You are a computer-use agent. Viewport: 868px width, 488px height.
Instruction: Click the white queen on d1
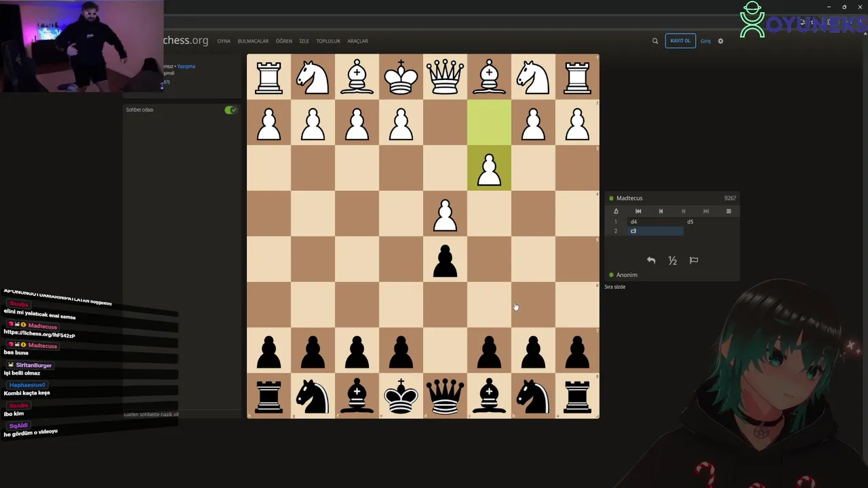[445, 77]
